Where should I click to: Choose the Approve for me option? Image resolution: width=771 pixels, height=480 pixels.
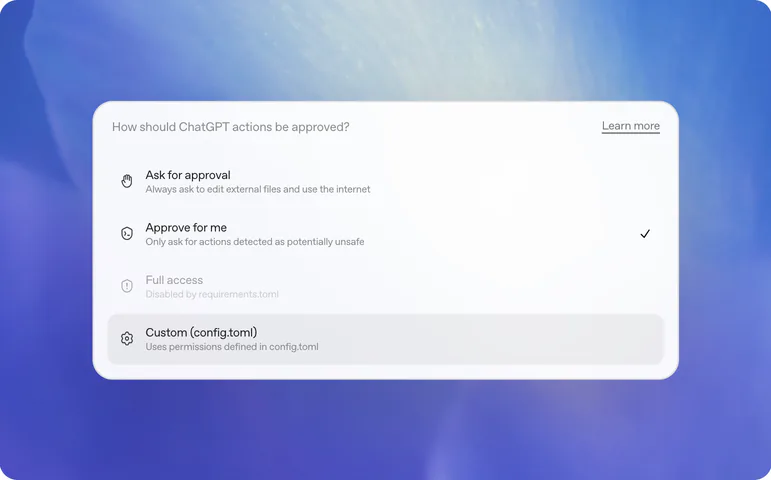(x=386, y=234)
